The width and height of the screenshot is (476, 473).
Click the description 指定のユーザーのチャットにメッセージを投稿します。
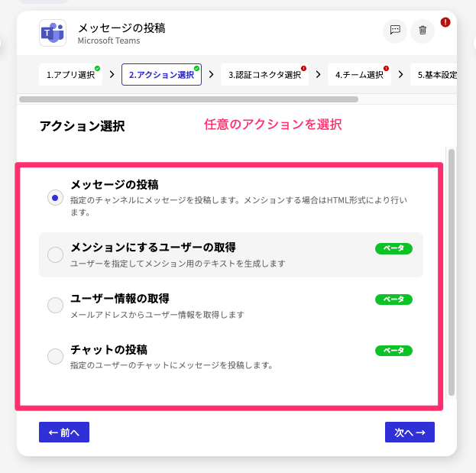[x=171, y=365]
